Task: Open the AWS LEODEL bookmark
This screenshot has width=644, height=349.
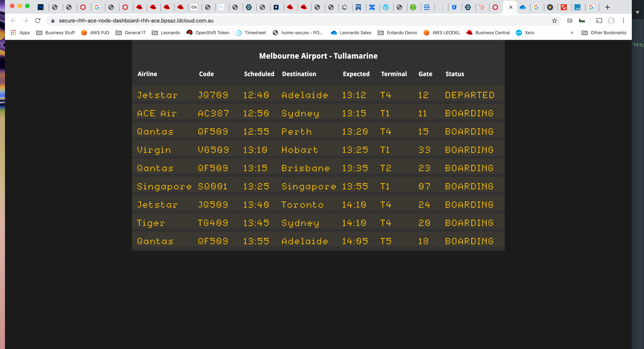Action: click(x=442, y=33)
